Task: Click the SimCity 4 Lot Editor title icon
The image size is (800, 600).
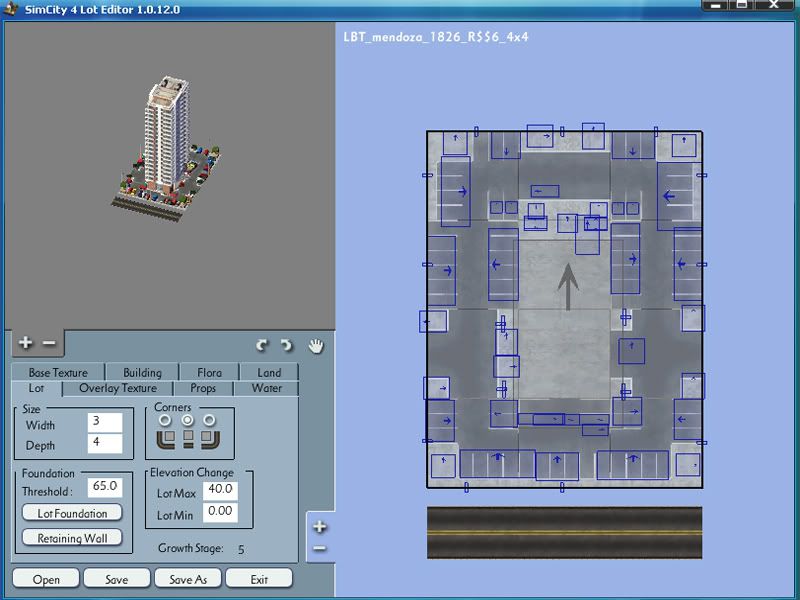Action: point(11,9)
